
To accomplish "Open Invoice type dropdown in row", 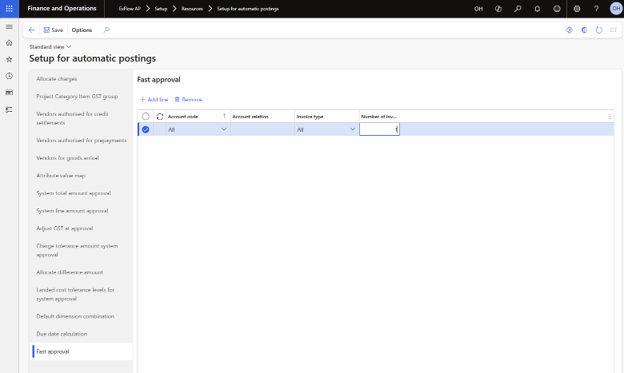I will [x=353, y=129].
